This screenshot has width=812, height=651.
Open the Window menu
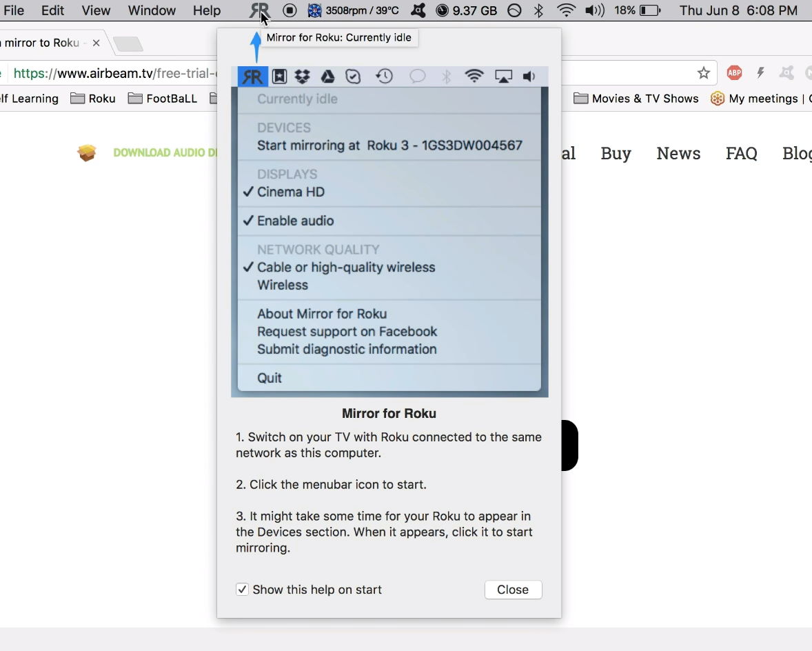point(152,10)
